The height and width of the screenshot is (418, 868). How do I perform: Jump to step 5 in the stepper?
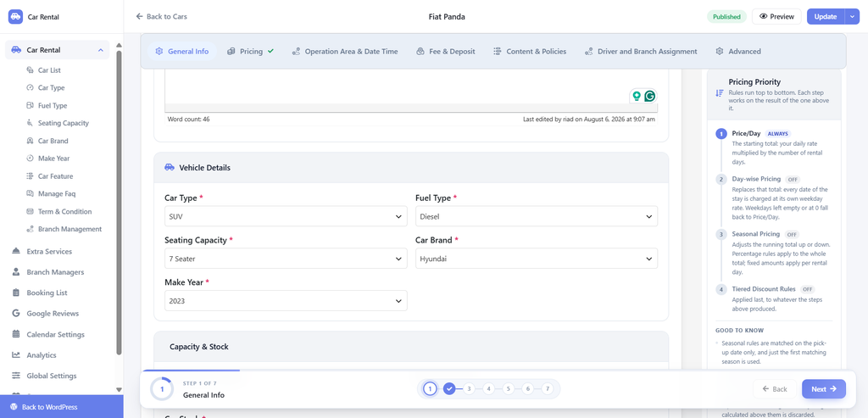[508, 388]
